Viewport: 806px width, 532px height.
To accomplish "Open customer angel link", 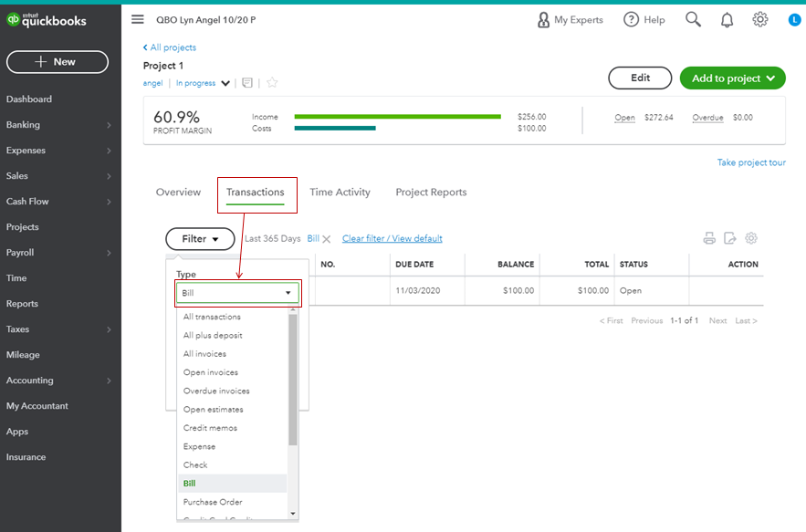I will click(x=152, y=83).
